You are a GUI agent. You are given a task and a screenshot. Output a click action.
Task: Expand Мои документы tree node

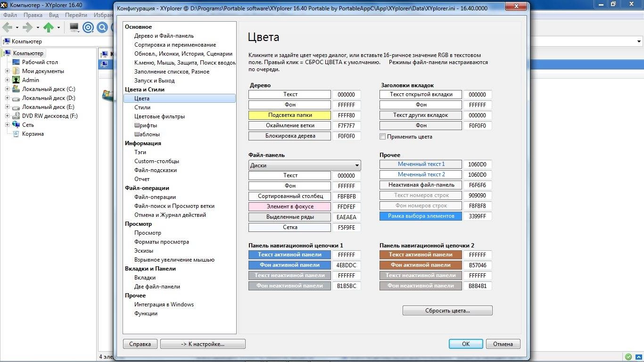click(7, 71)
